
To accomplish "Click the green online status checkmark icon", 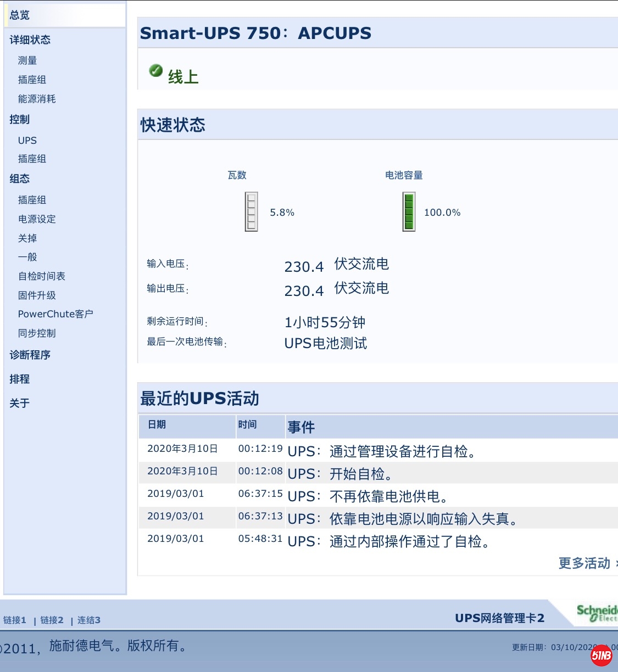I will tap(155, 71).
